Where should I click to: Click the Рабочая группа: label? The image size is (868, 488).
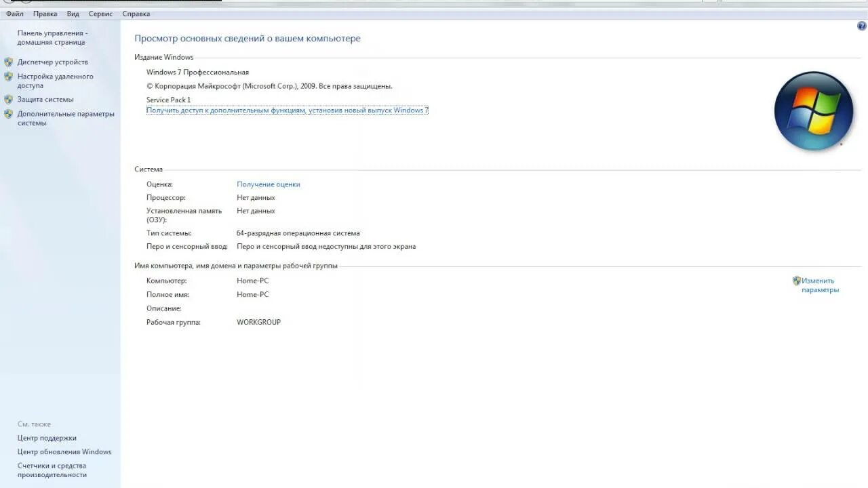(x=174, y=323)
